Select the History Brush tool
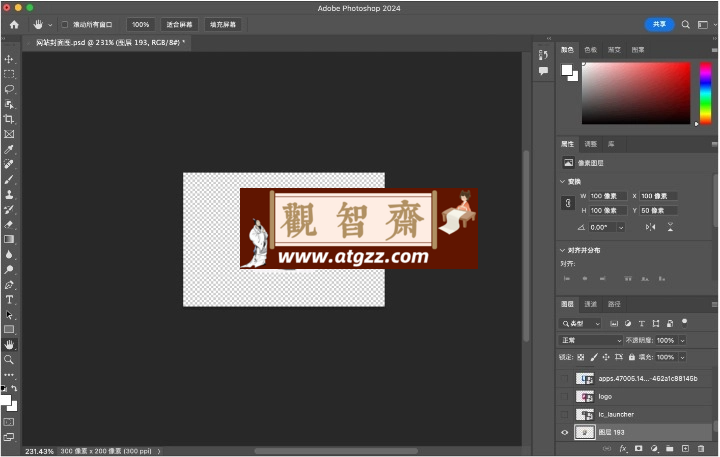This screenshot has width=720, height=457. (9, 209)
